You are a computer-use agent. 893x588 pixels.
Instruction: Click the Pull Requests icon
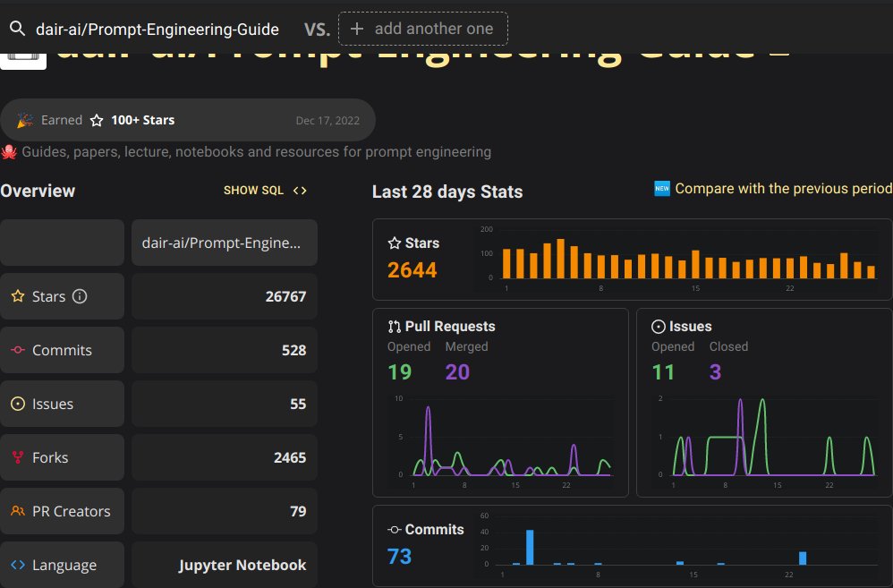[x=394, y=327]
